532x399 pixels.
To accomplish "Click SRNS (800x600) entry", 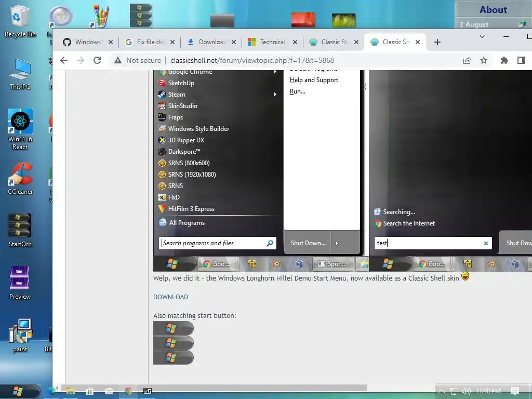I will (189, 163).
